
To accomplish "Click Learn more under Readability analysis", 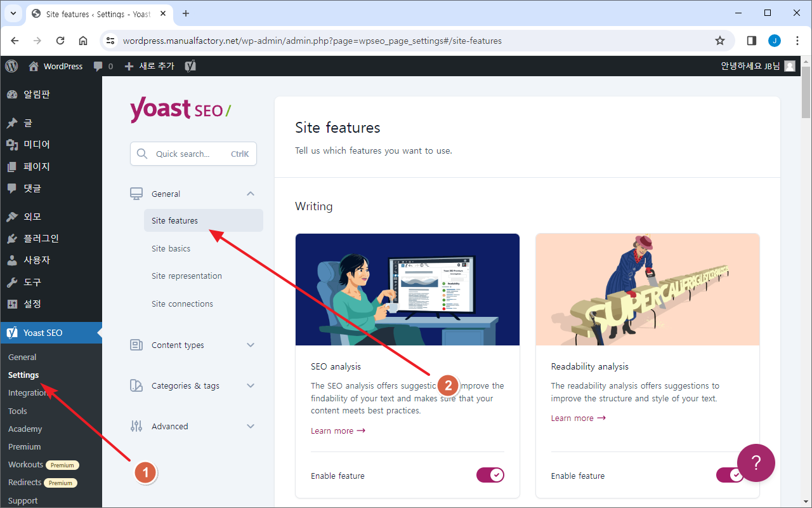I will click(578, 418).
